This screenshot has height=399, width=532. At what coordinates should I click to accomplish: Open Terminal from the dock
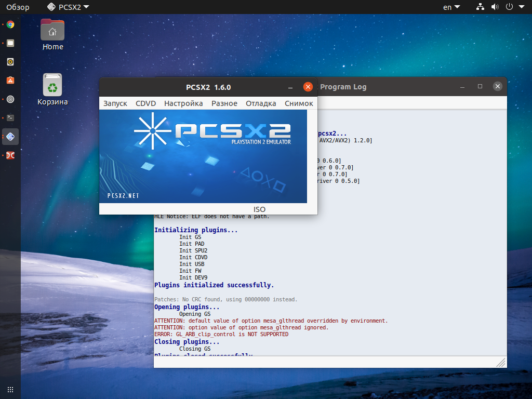pos(10,118)
